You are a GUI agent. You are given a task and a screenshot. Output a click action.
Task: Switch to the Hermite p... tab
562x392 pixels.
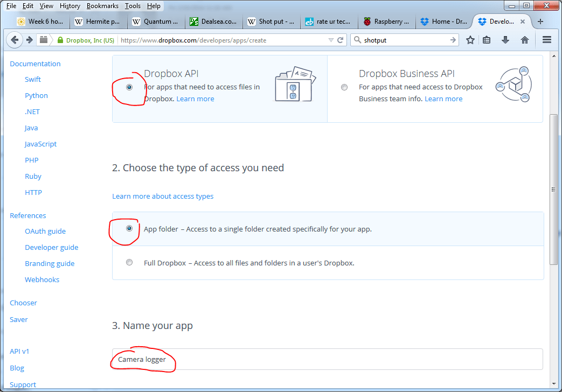[98, 22]
